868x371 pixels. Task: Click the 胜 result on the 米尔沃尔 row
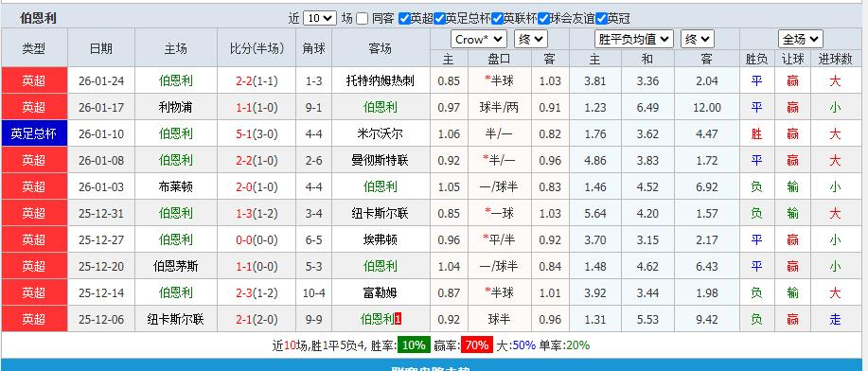tap(756, 134)
